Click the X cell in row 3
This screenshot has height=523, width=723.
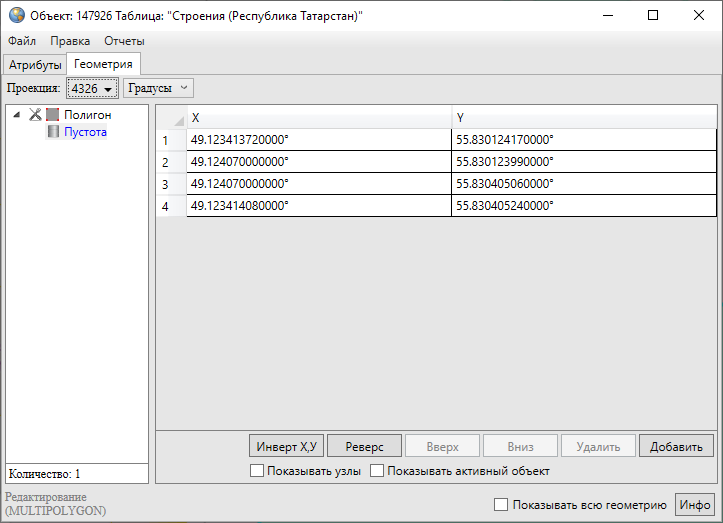pos(318,184)
